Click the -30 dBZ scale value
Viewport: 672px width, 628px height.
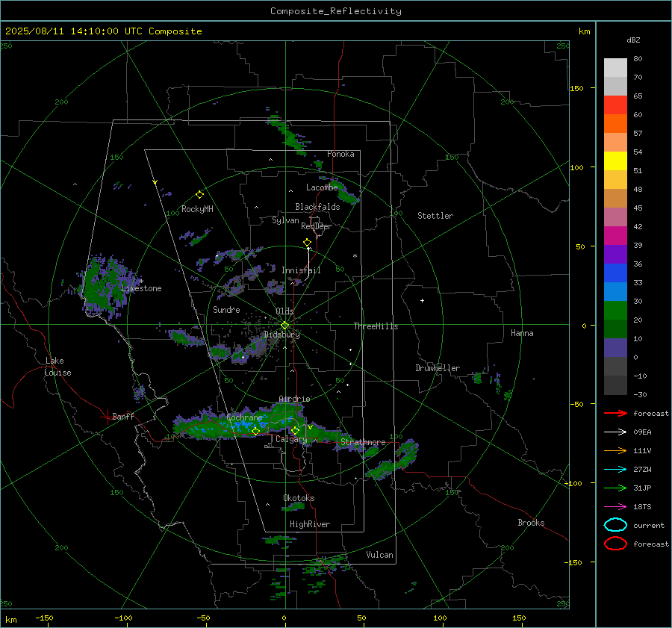pyautogui.click(x=640, y=394)
